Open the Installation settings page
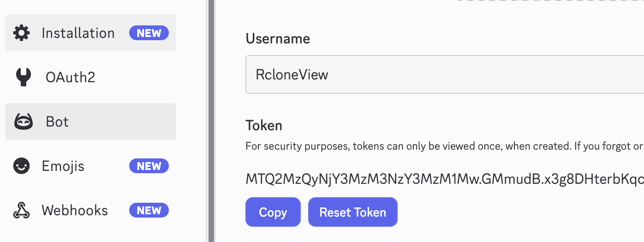This screenshot has width=644, height=242. (78, 33)
